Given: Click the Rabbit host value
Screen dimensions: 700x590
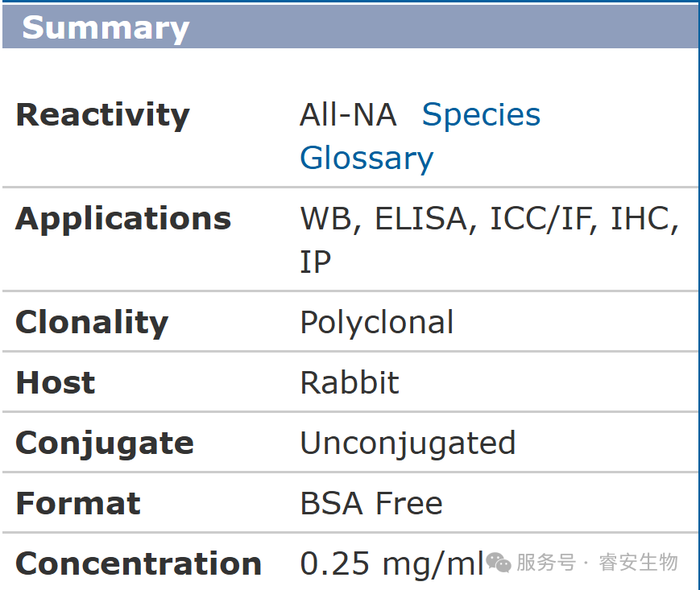Looking at the screenshot, I should coord(349,382).
